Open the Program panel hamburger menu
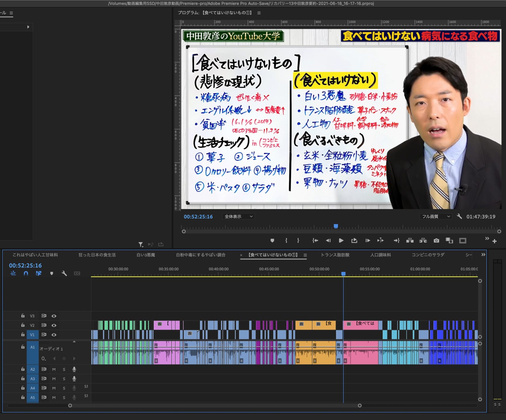The height and width of the screenshot is (420, 506). point(259,13)
